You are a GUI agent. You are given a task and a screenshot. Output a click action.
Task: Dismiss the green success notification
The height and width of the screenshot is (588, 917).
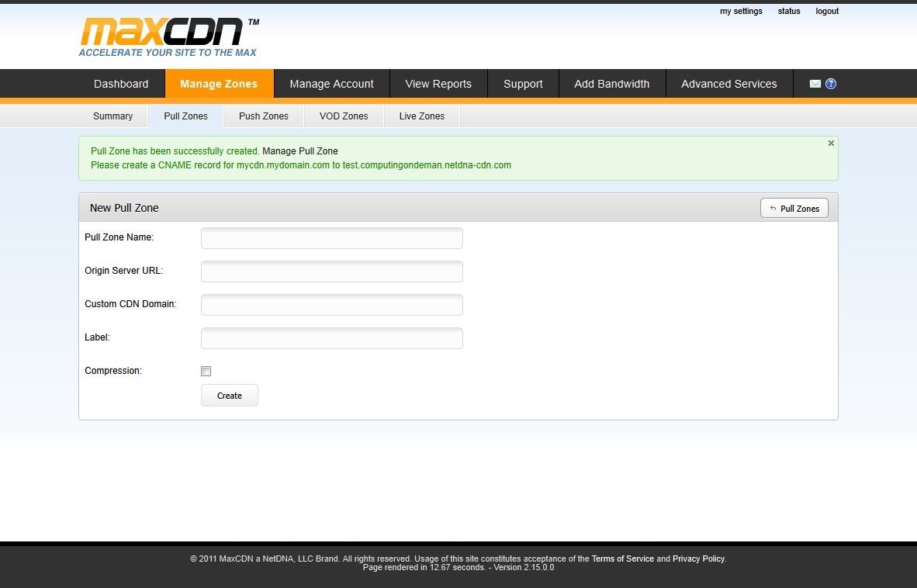pos(830,144)
